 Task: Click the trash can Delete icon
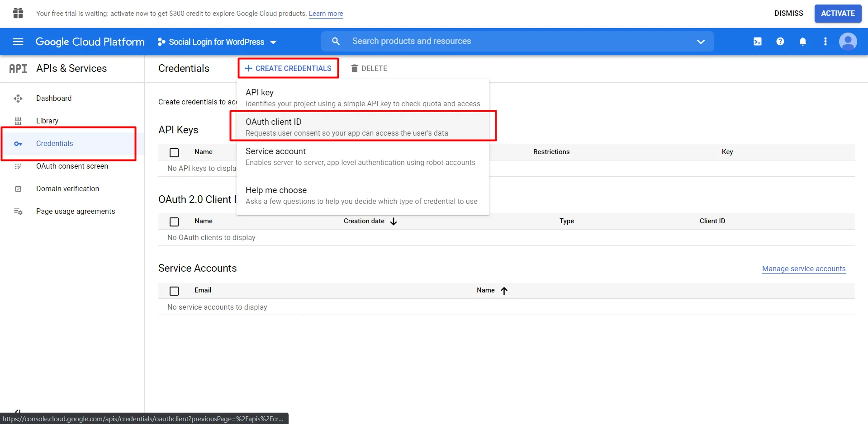click(355, 68)
